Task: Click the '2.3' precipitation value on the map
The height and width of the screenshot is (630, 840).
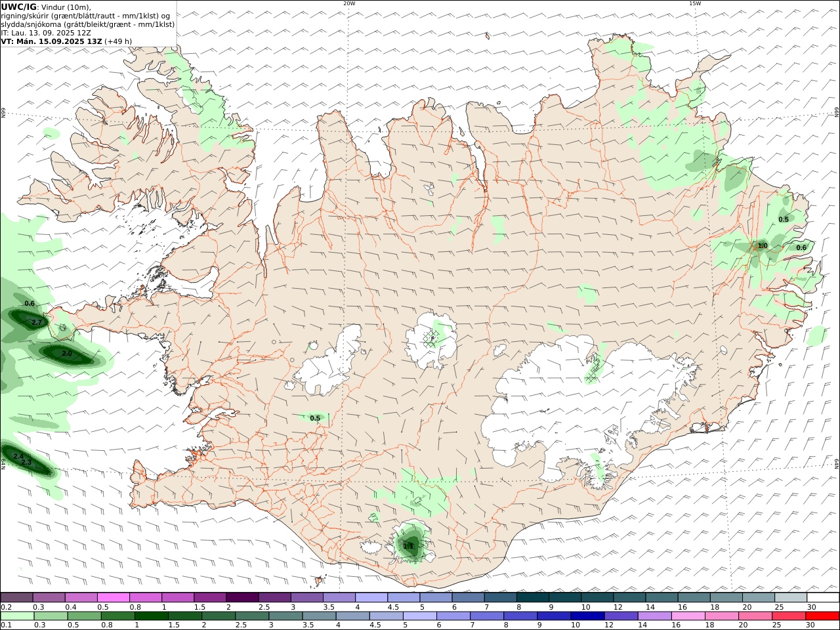Action: pos(27,462)
